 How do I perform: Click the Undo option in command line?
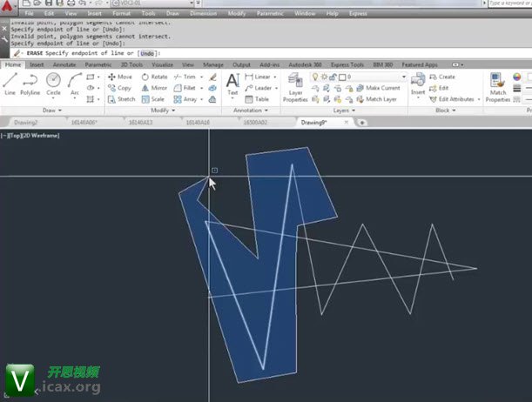(147, 53)
